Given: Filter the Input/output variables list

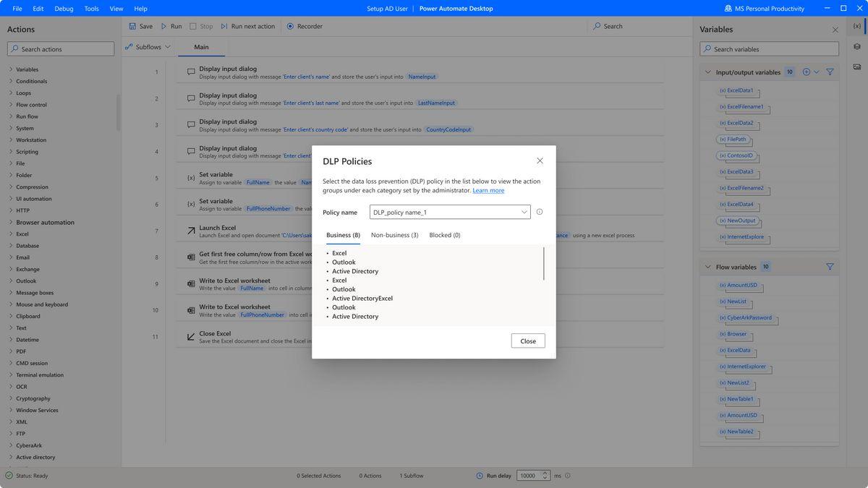Looking at the screenshot, I should point(830,72).
